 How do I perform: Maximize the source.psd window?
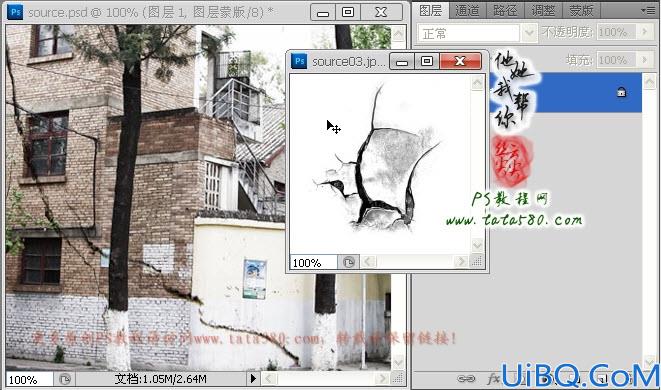pos(348,12)
